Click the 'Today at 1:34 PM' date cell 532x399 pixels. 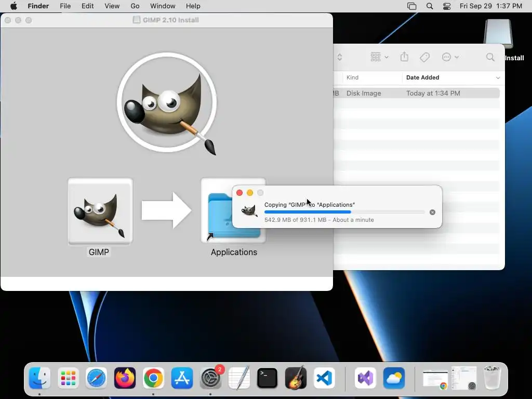pos(433,93)
